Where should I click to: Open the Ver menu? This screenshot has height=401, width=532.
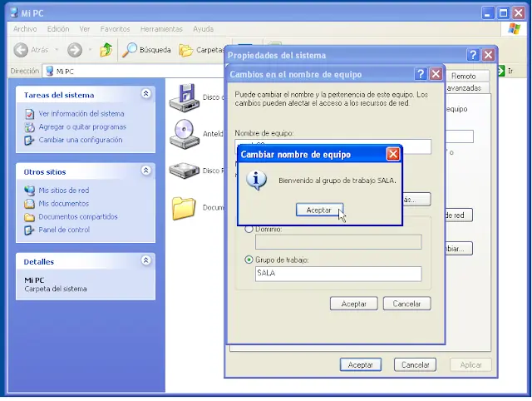85,29
